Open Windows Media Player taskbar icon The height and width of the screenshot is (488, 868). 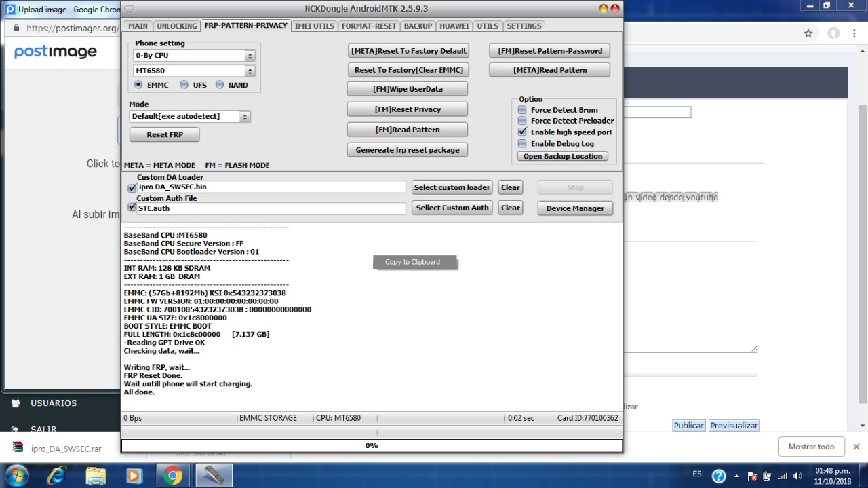[x=134, y=475]
